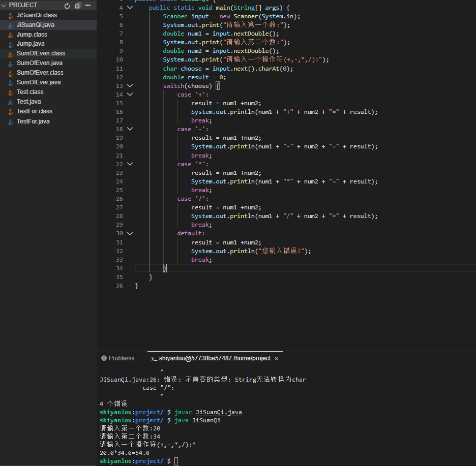This screenshot has width=476, height=466.
Task: Click 'char choose' declaration on line 11
Action: point(182,69)
